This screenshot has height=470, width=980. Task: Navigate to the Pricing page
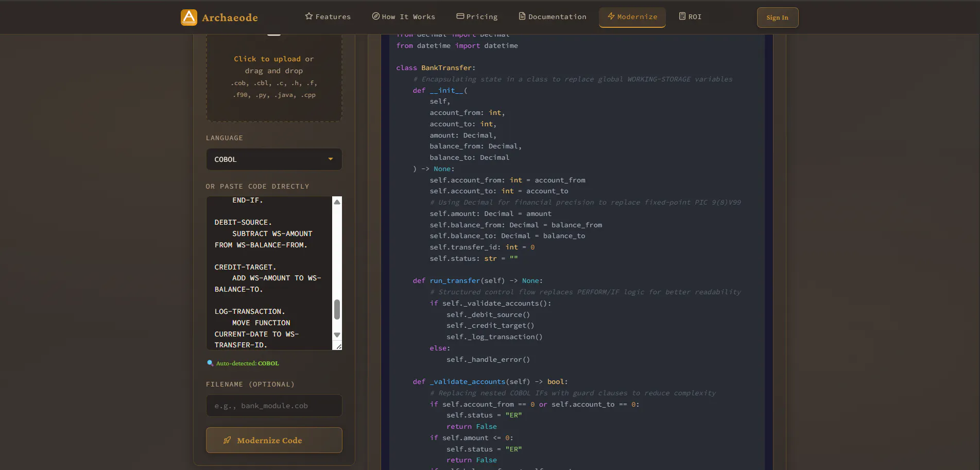click(477, 16)
